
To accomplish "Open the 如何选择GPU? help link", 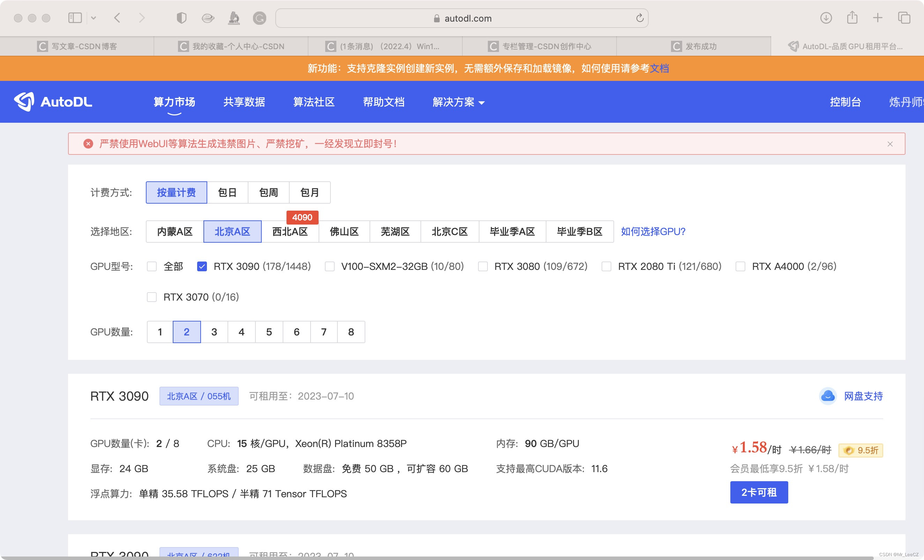I will coord(653,231).
